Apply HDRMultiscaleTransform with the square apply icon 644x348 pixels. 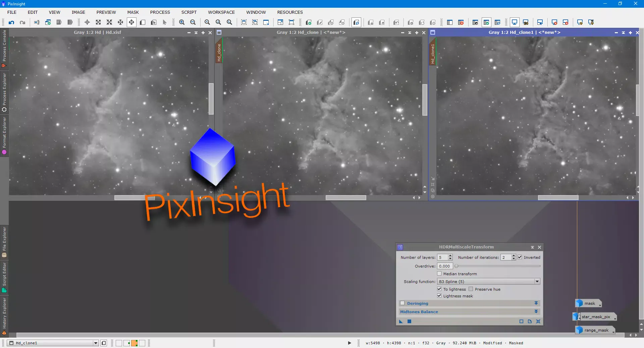click(x=409, y=322)
